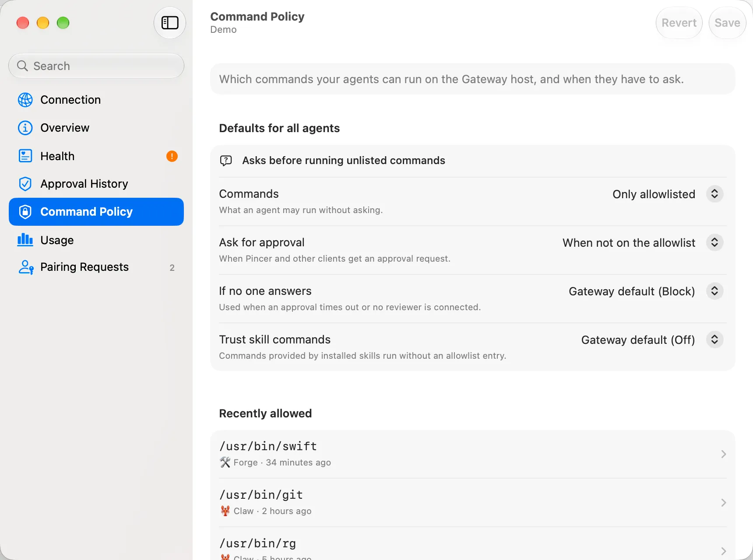Click the Usage bar chart icon
The image size is (753, 560).
click(x=25, y=240)
